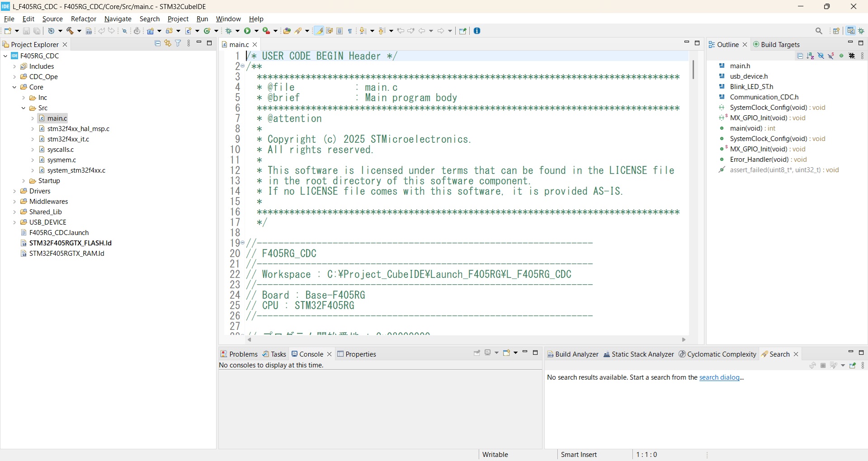The width and height of the screenshot is (868, 461).
Task: Click the magnifier Search icon at top right
Action: click(x=819, y=31)
